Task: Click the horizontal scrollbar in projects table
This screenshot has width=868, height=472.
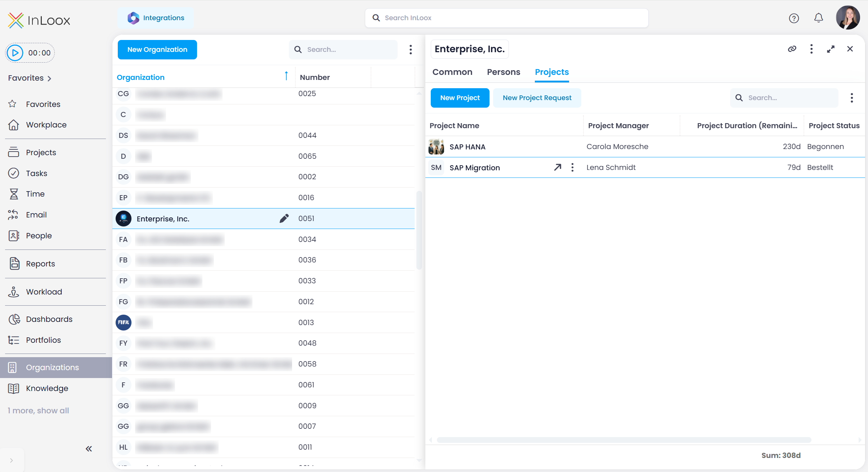Action: coord(624,440)
